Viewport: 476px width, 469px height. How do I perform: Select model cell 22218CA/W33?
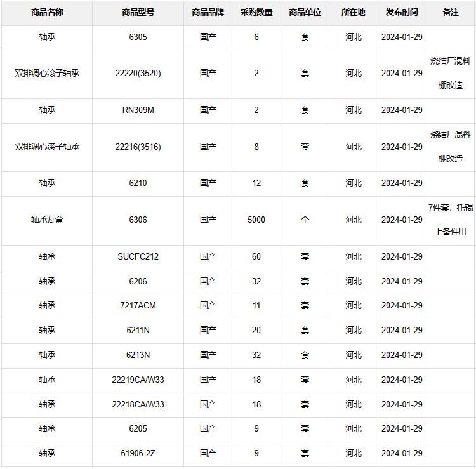(x=138, y=405)
